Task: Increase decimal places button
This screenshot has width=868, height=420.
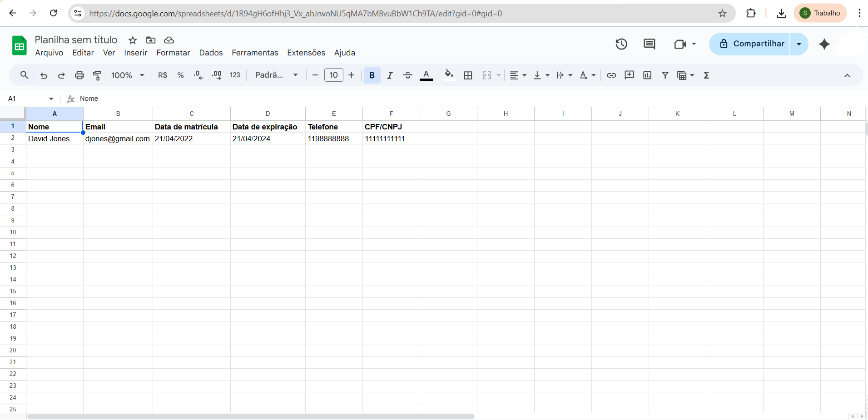Action: (217, 75)
